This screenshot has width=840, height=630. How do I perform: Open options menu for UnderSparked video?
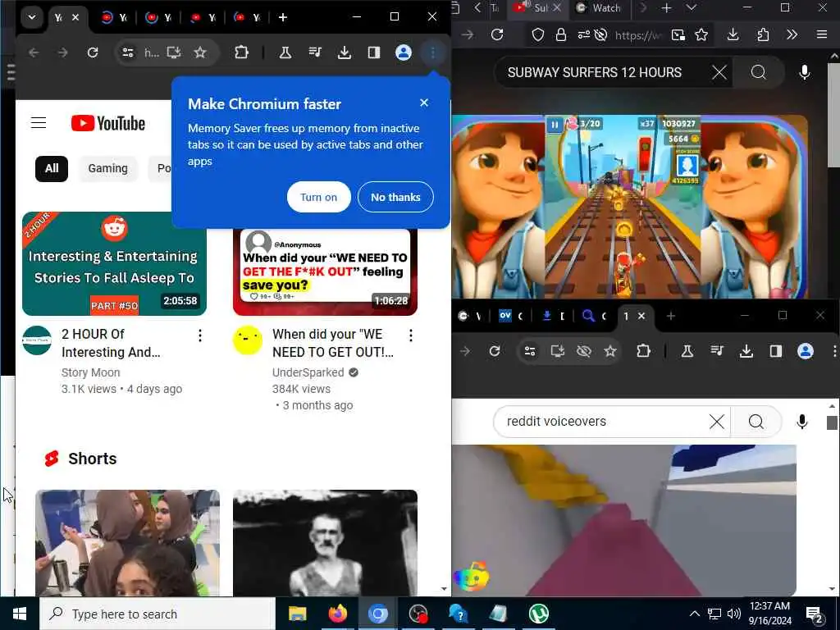tap(411, 336)
